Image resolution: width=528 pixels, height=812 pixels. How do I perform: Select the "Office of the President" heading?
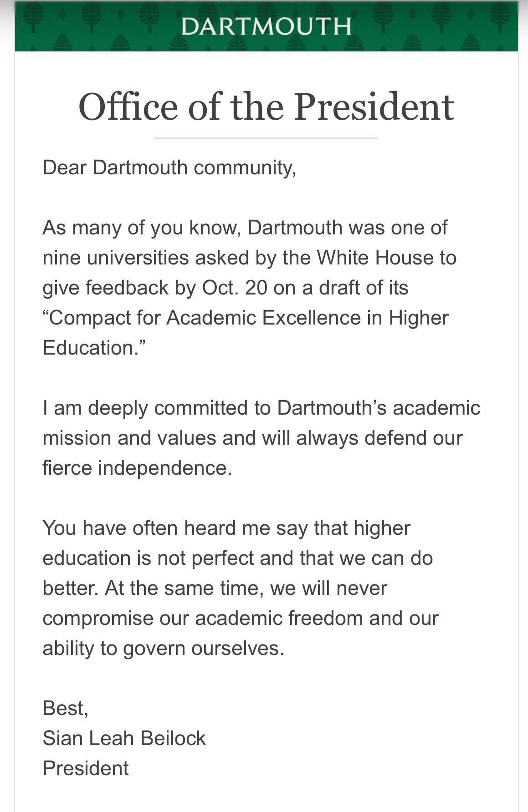pyautogui.click(x=266, y=107)
